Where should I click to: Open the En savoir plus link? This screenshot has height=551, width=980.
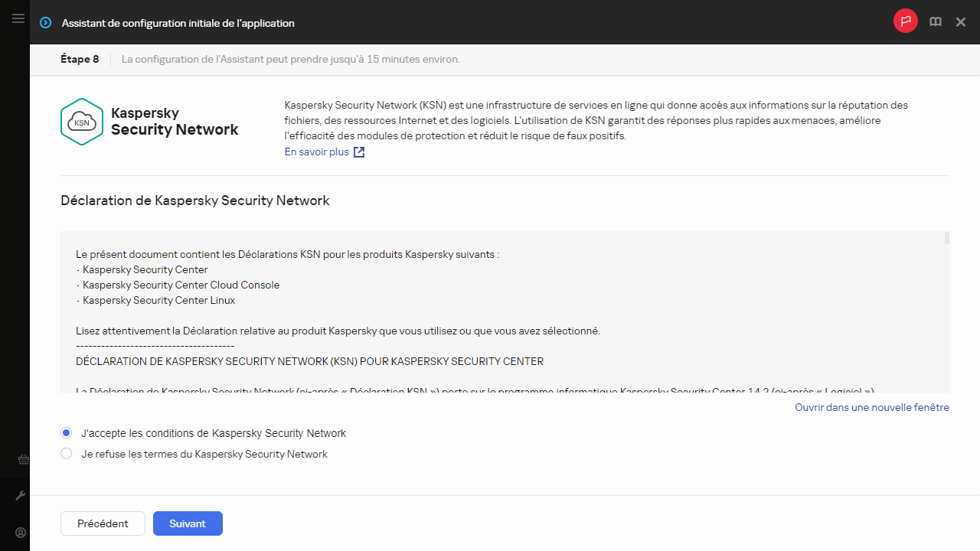coord(316,152)
